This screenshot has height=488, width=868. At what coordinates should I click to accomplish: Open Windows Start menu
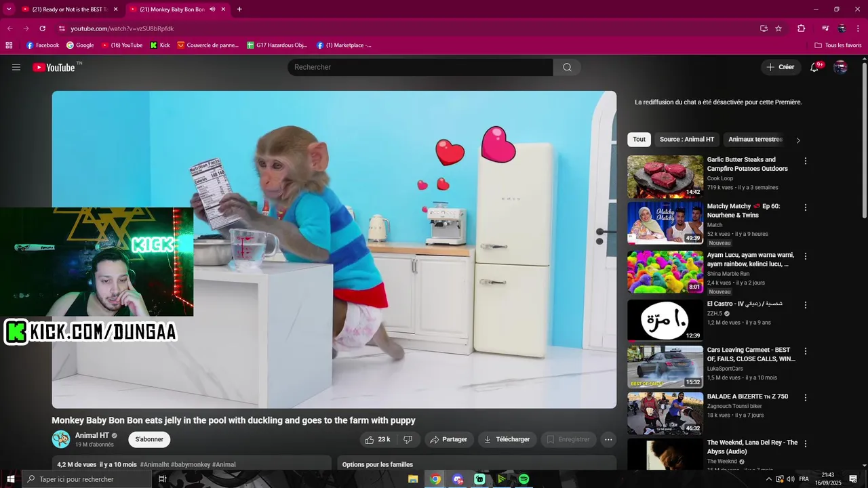(11, 479)
